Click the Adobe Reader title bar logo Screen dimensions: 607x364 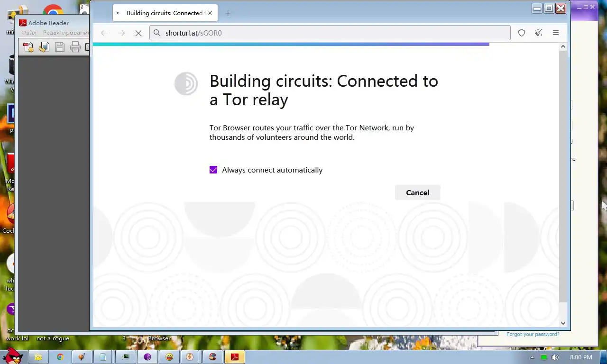click(23, 23)
